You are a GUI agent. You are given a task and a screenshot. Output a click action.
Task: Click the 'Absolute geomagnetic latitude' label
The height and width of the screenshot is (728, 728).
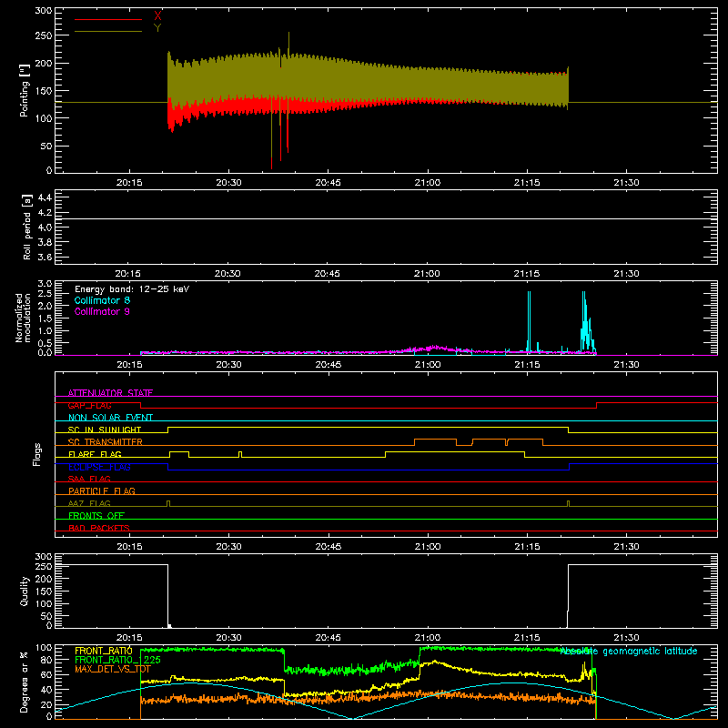click(x=629, y=651)
